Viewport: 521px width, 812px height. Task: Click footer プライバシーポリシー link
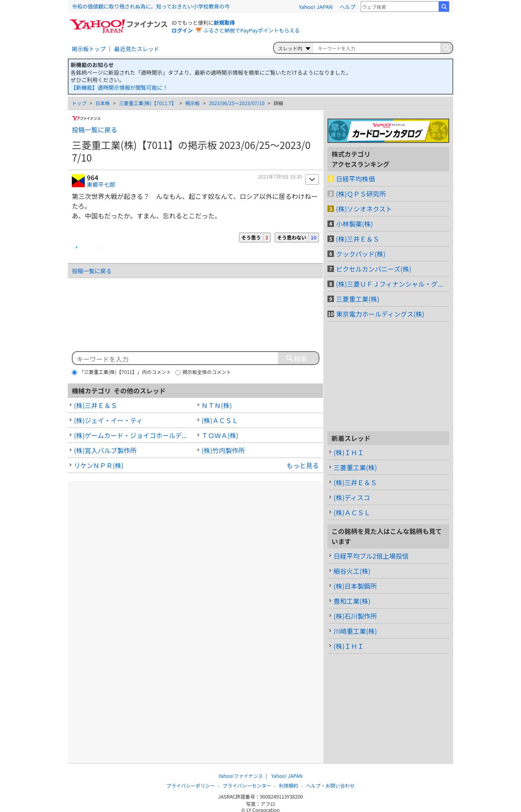coord(191,786)
